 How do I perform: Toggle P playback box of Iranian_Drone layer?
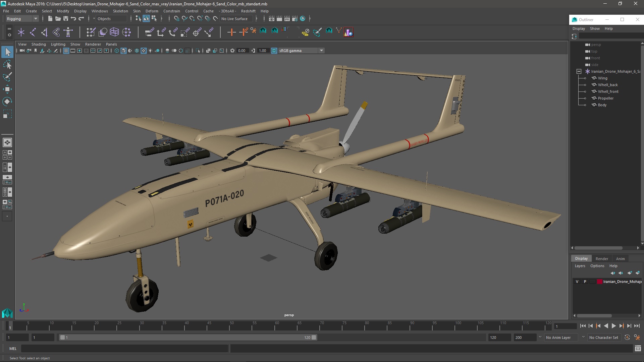[585, 282]
